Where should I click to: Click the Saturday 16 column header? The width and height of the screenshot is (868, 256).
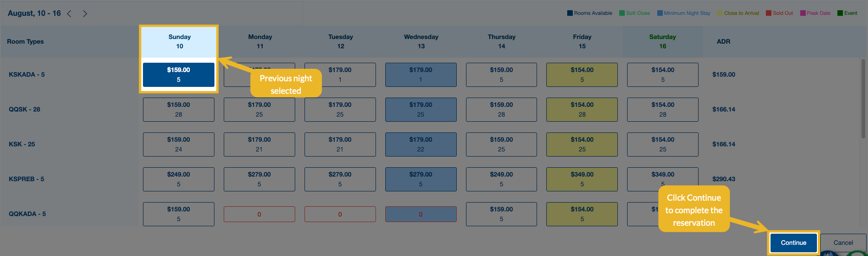(662, 41)
